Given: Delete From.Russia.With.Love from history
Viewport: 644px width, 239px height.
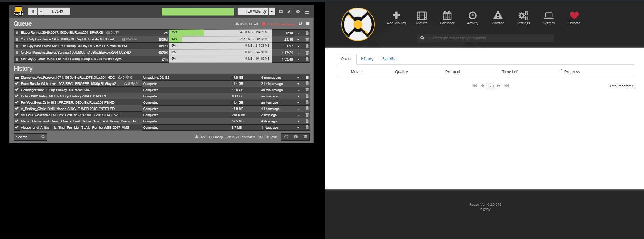Looking at the screenshot, I should click(307, 83).
